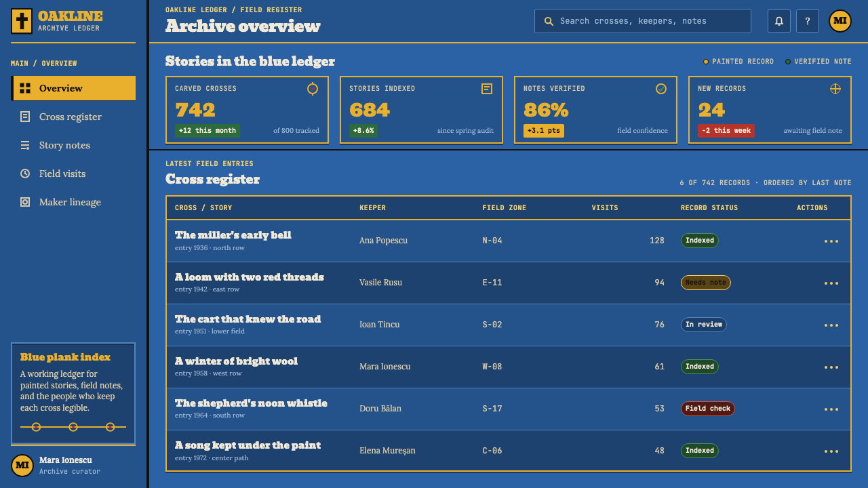Viewport: 868px width, 488px height.
Task: Click the Record Status column header
Action: pos(709,208)
